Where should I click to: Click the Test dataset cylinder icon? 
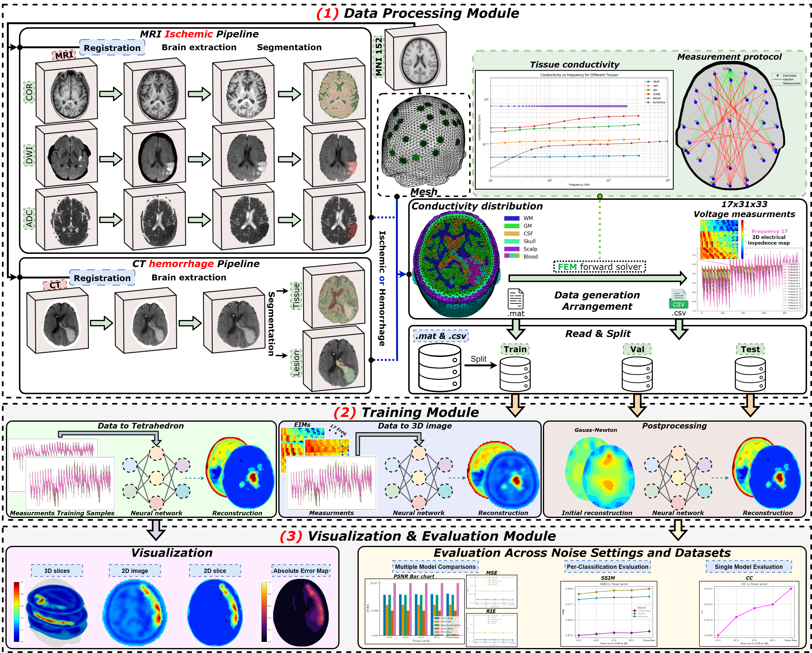pyautogui.click(x=750, y=374)
